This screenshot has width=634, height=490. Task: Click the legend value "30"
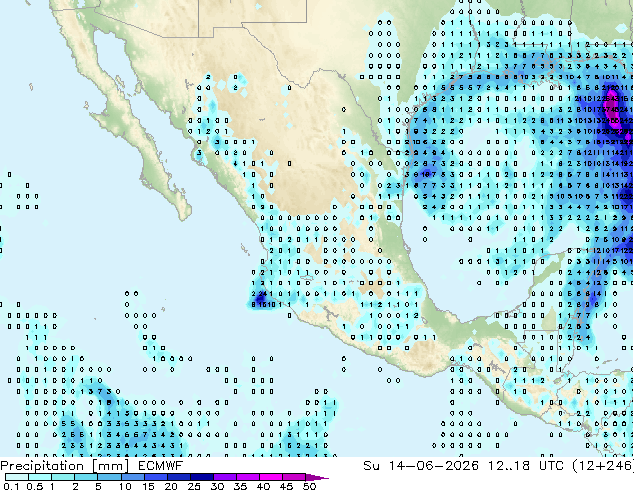coord(217,486)
